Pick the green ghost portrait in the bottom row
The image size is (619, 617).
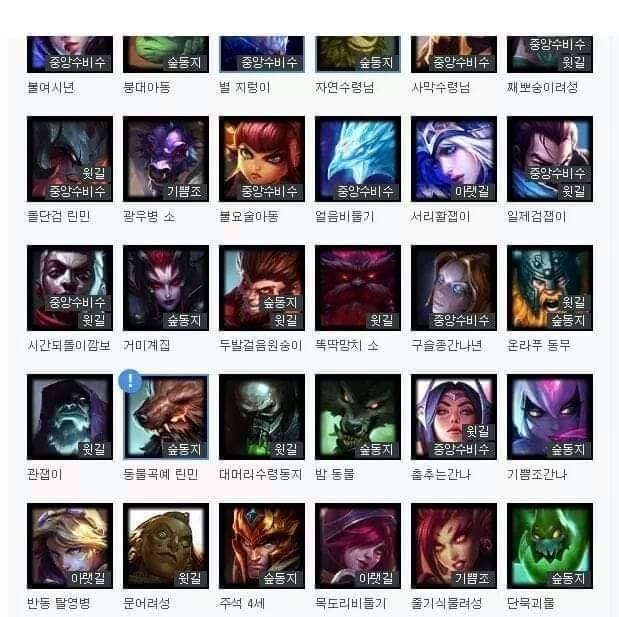pos(550,546)
